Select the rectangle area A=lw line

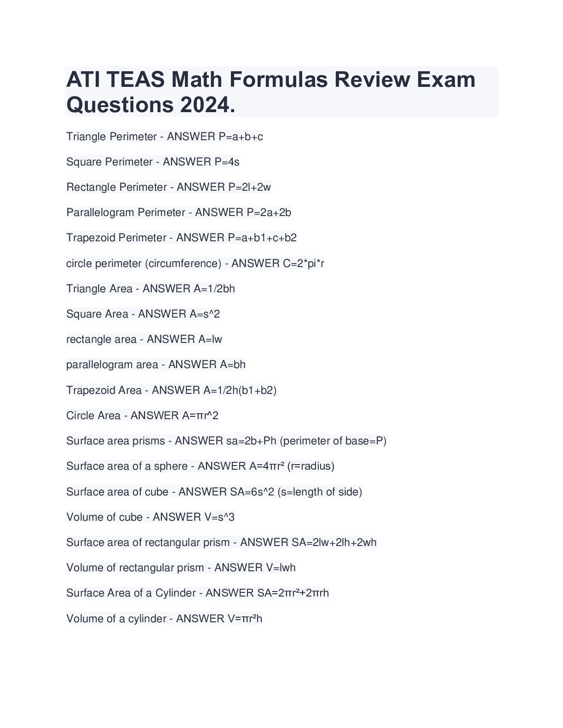click(x=144, y=339)
